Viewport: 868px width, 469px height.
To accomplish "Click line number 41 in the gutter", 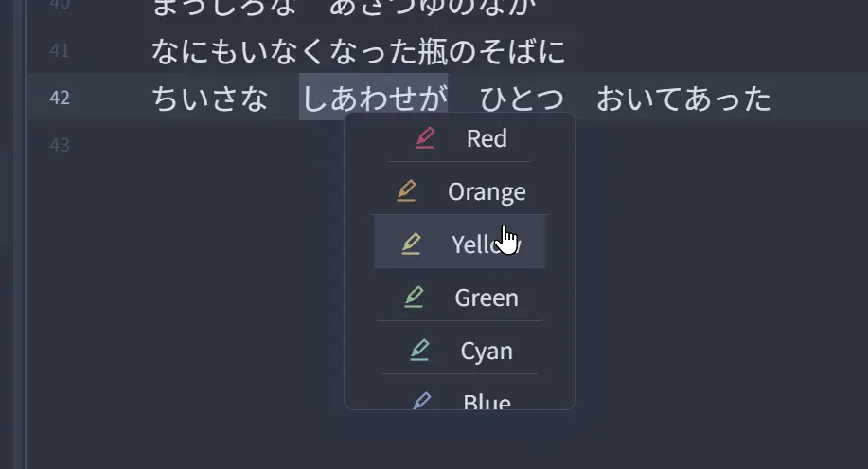I will [60, 50].
